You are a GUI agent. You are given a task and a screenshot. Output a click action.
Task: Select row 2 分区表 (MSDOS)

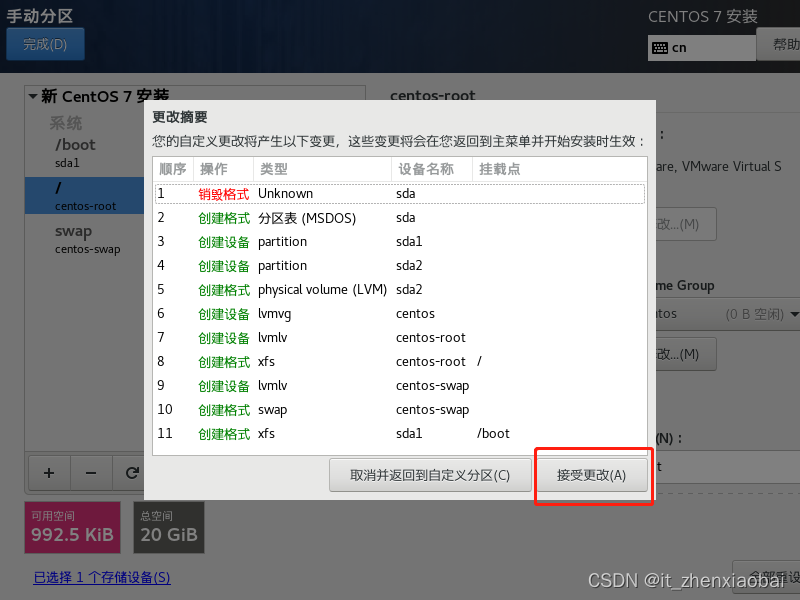pyautogui.click(x=400, y=218)
